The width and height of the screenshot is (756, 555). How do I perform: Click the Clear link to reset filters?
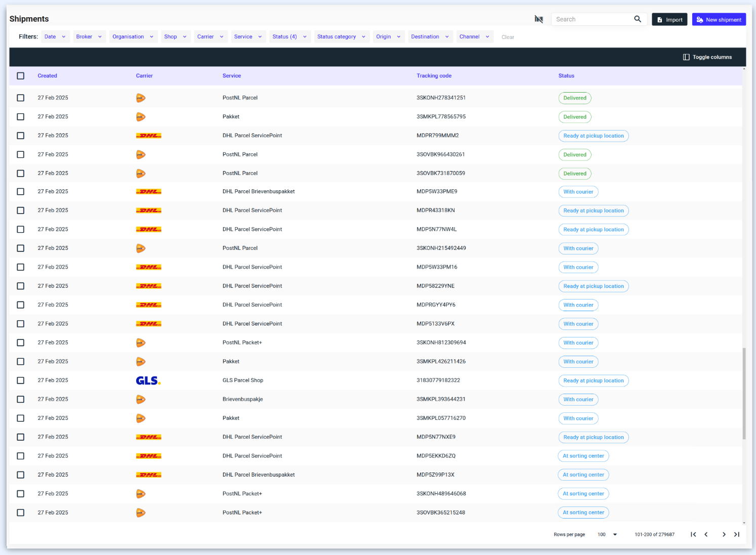pyautogui.click(x=508, y=36)
